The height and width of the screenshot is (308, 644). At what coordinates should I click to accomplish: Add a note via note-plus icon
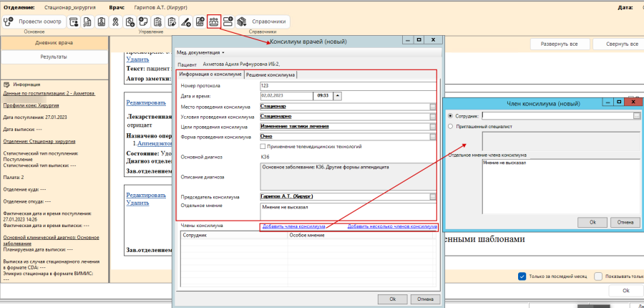point(143,21)
